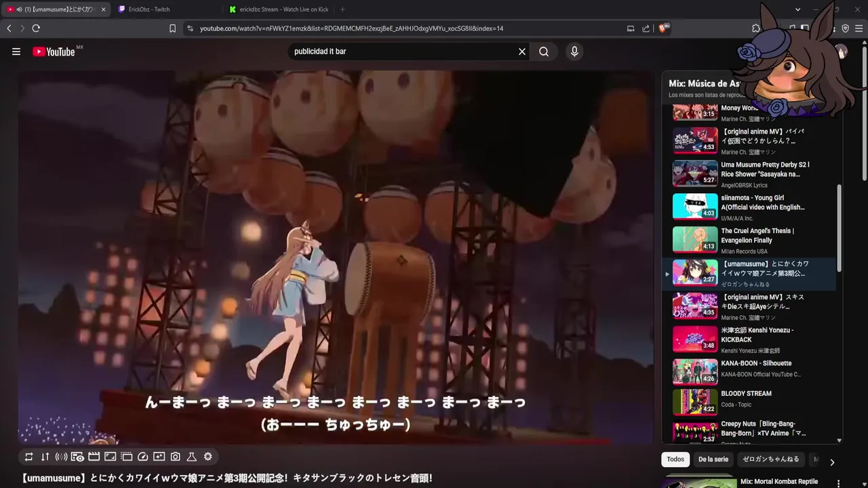Play 'The Cruel Angel's Thesis' Evangelion
This screenshot has width=868, height=488.
tap(749, 241)
